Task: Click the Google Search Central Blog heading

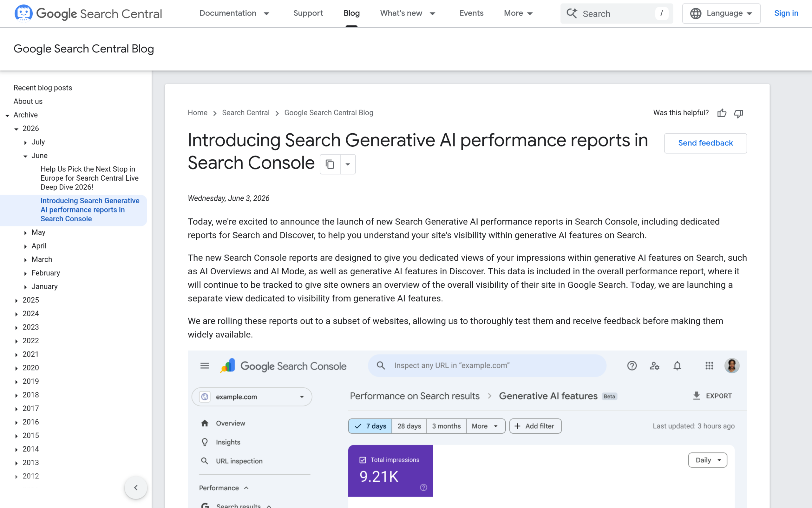Action: pyautogui.click(x=83, y=49)
